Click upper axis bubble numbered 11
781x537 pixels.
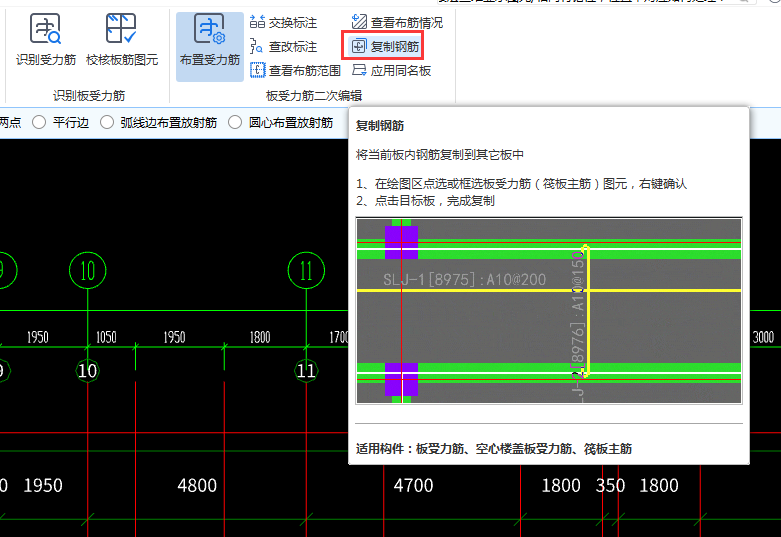[x=306, y=270]
